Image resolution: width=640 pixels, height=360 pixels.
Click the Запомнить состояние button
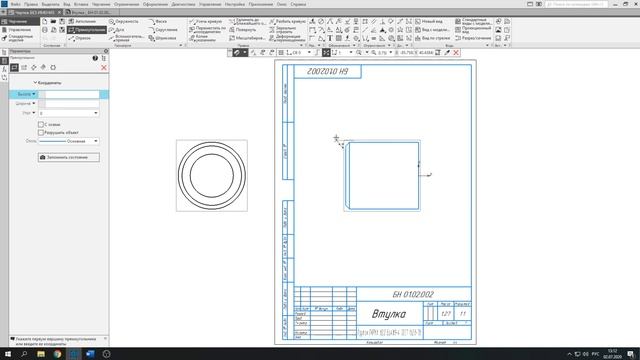pos(69,157)
